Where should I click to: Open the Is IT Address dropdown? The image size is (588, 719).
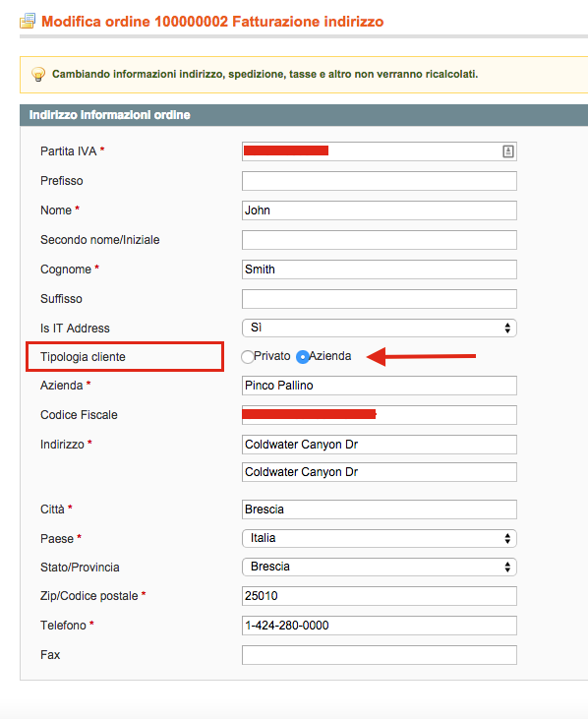[x=380, y=328]
